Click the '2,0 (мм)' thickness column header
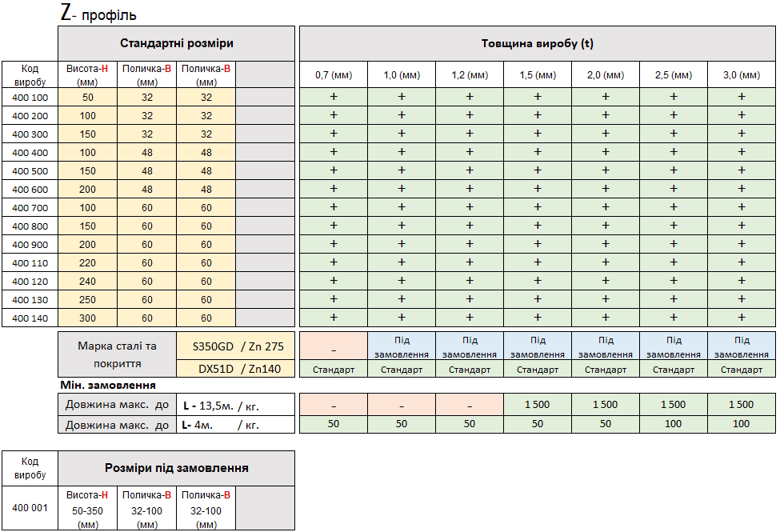780x532 pixels. (x=606, y=75)
